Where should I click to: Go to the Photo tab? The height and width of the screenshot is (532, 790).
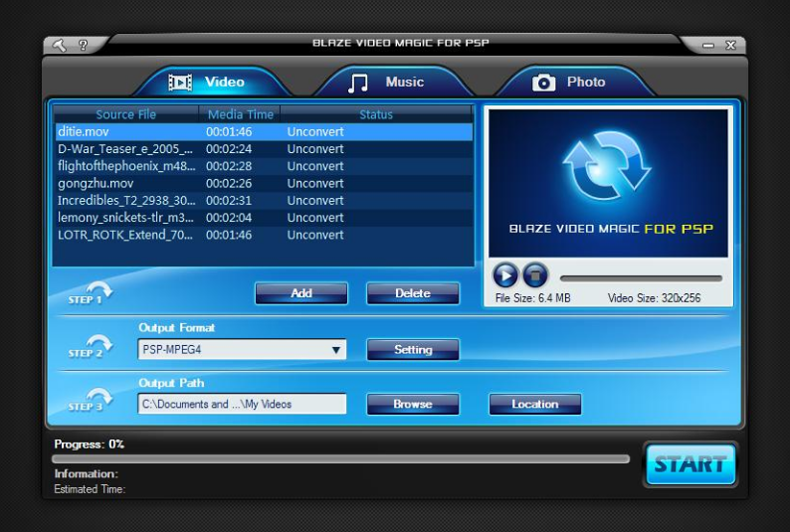pyautogui.click(x=570, y=83)
